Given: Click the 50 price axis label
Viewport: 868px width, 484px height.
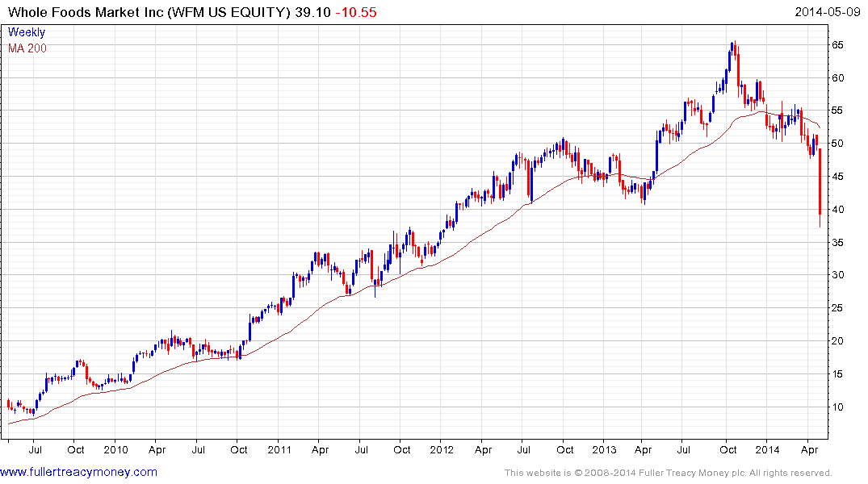Looking at the screenshot, I should coord(837,144).
